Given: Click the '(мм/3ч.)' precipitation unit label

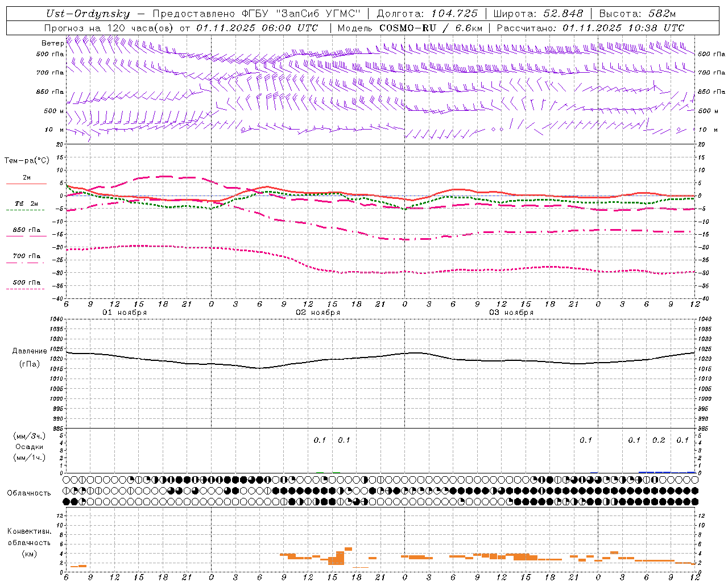Looking at the screenshot, I should coord(30,436).
